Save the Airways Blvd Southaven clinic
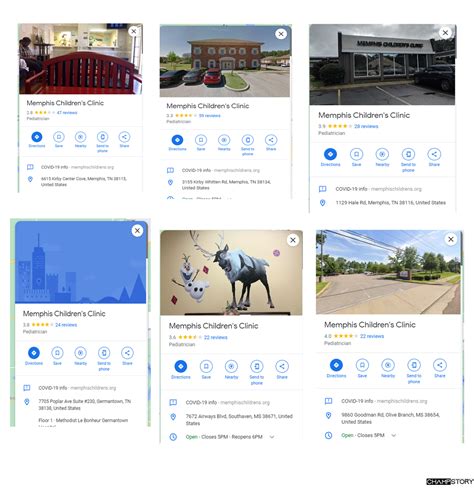The width and height of the screenshot is (474, 488). [x=206, y=366]
